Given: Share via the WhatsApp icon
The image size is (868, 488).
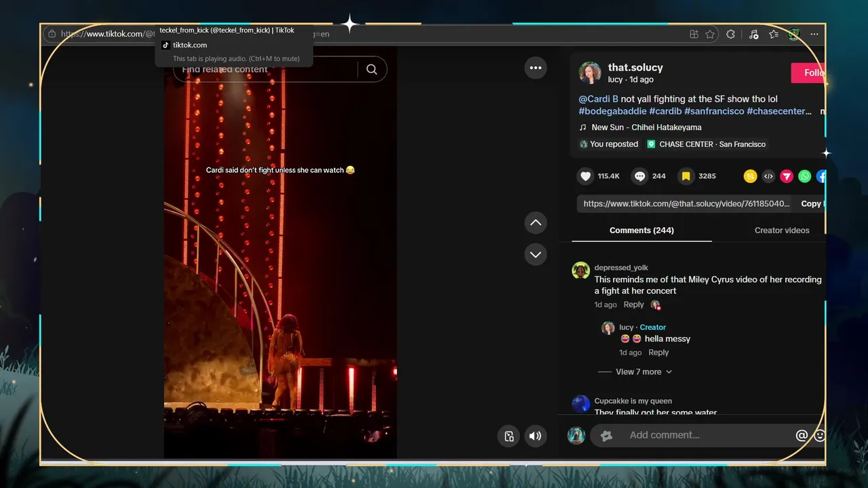Looking at the screenshot, I should pyautogui.click(x=805, y=176).
